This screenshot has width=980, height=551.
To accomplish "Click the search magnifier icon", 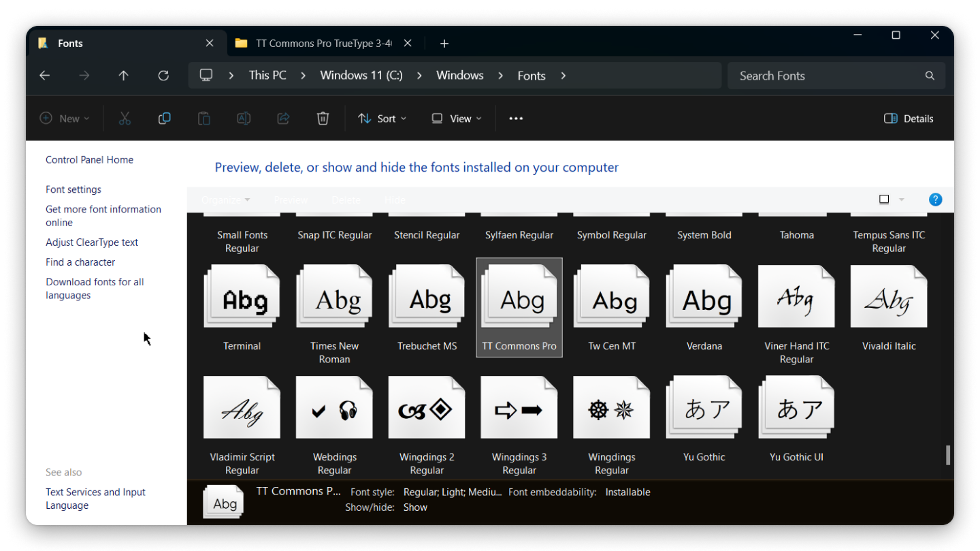I will [x=930, y=76].
